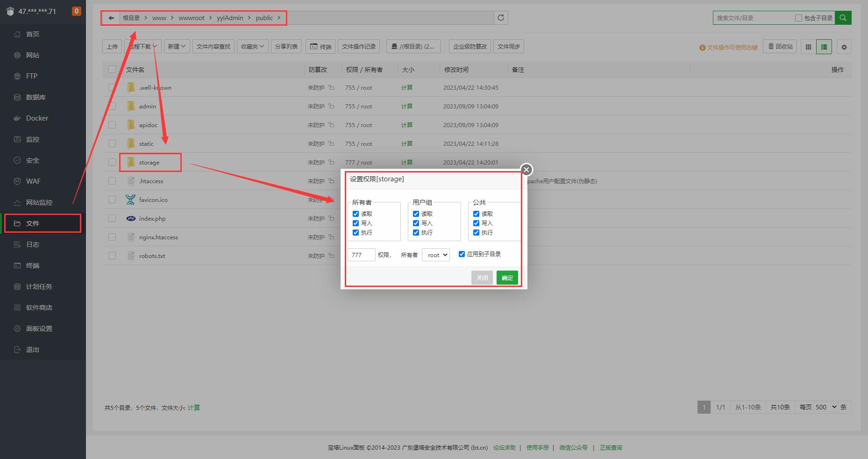The height and width of the screenshot is (459, 868).
Task: Open Docker in the sidebar
Action: [x=37, y=118]
